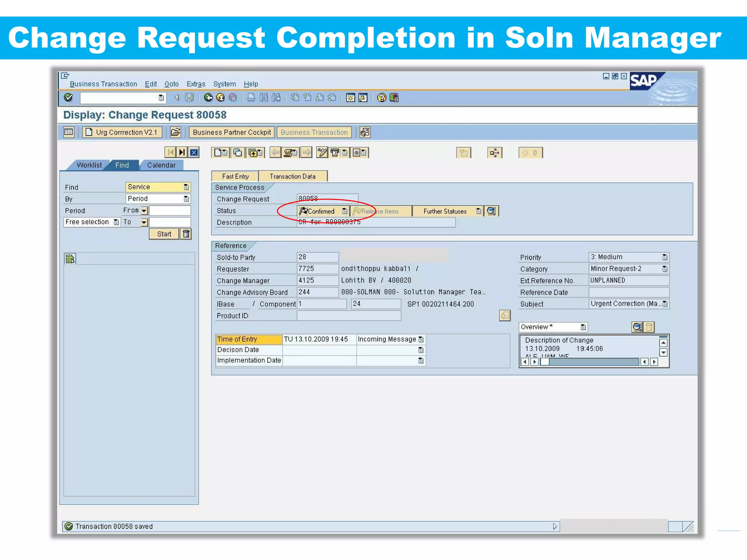Click the text box scroll-up arrow

(663, 343)
